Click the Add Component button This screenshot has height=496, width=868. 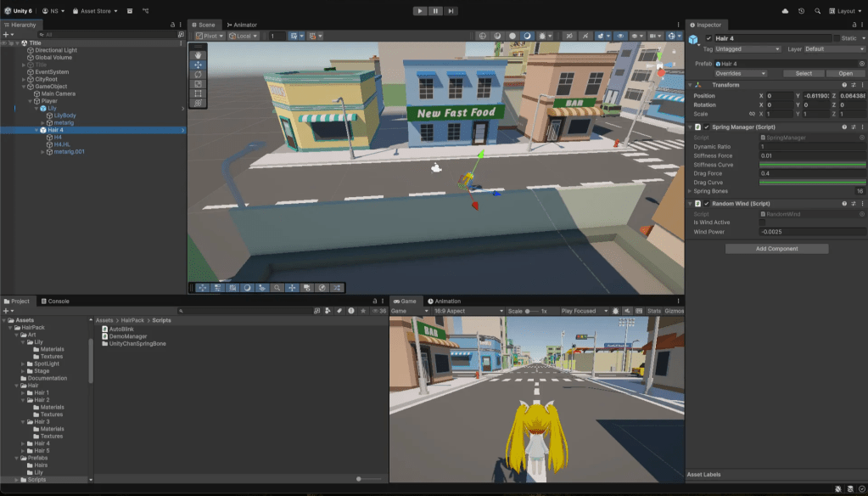[x=776, y=249]
